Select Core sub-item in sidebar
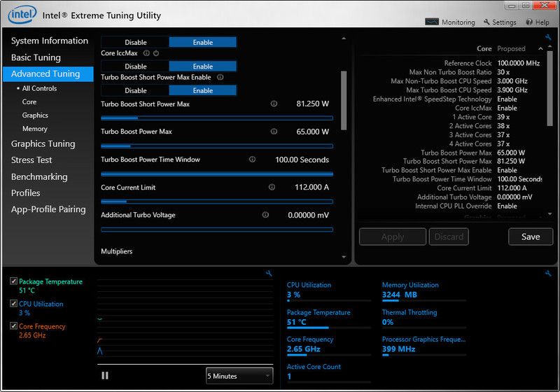Screen dimensions: 560x392 click(29, 101)
